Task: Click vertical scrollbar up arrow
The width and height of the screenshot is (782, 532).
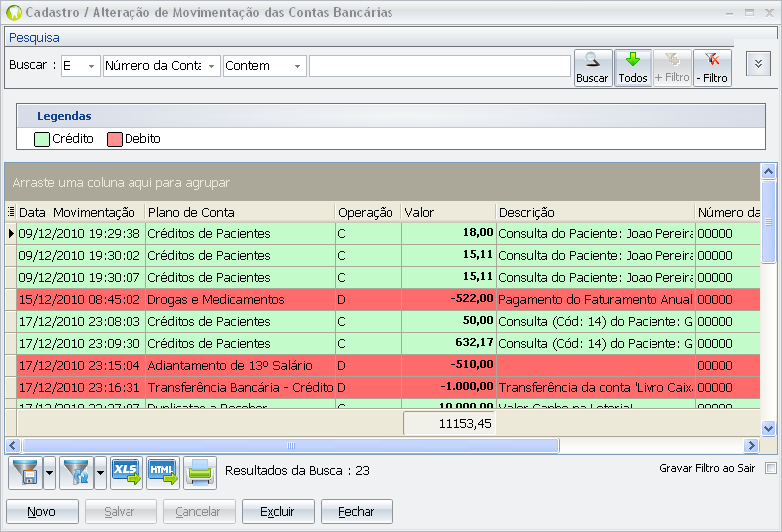Action: click(x=768, y=172)
